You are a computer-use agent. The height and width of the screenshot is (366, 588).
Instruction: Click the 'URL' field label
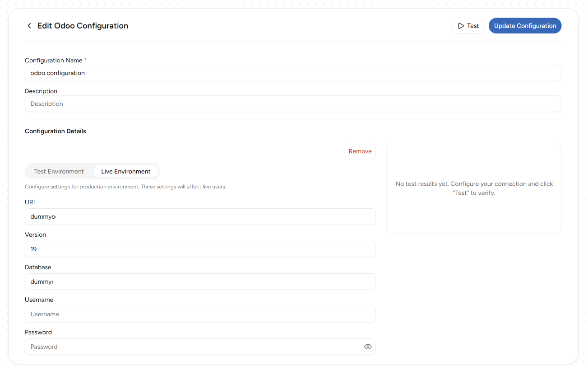(x=31, y=202)
